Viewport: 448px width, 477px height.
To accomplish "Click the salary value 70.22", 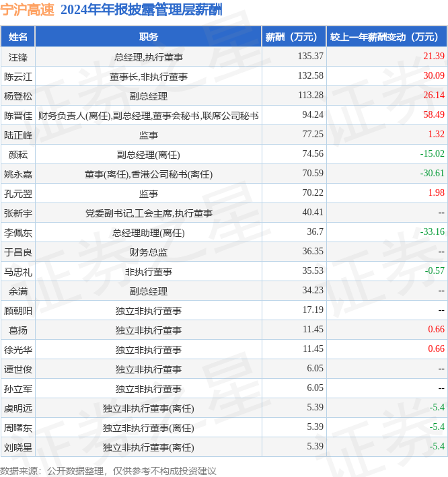I will [313, 192].
